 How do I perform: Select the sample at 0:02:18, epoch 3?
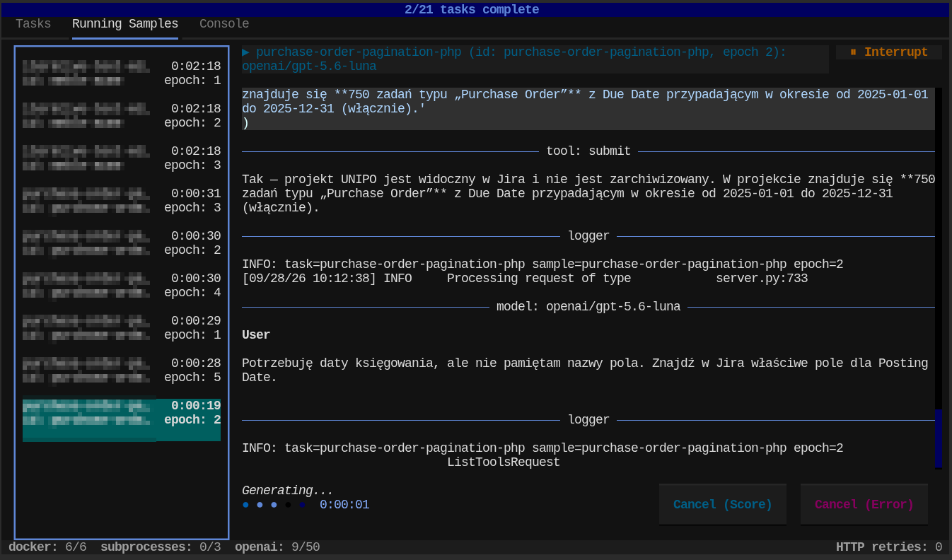tap(122, 158)
